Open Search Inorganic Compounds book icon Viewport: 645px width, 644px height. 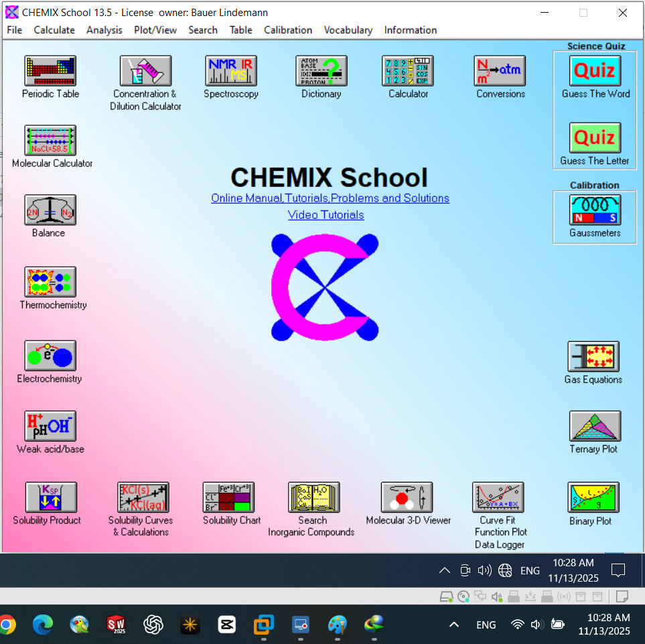[314, 497]
